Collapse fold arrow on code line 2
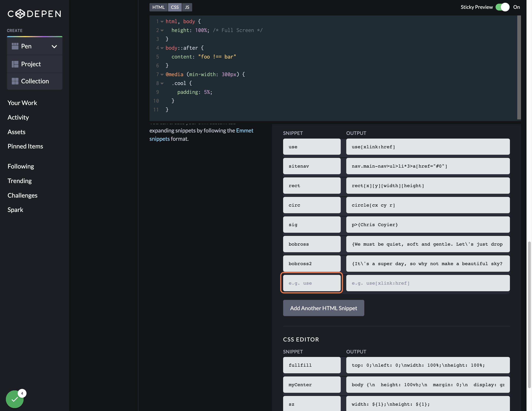Screen dimensions: 532x411 [x=162, y=30]
